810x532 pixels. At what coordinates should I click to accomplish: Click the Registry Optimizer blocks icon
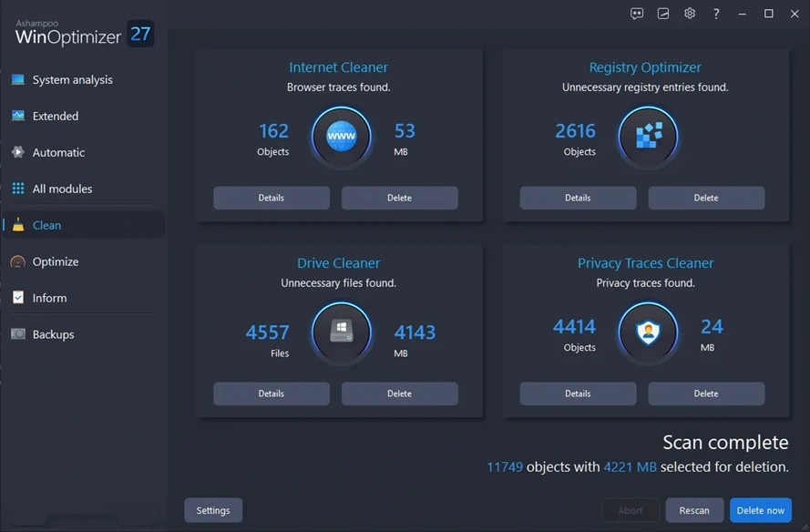pos(648,137)
